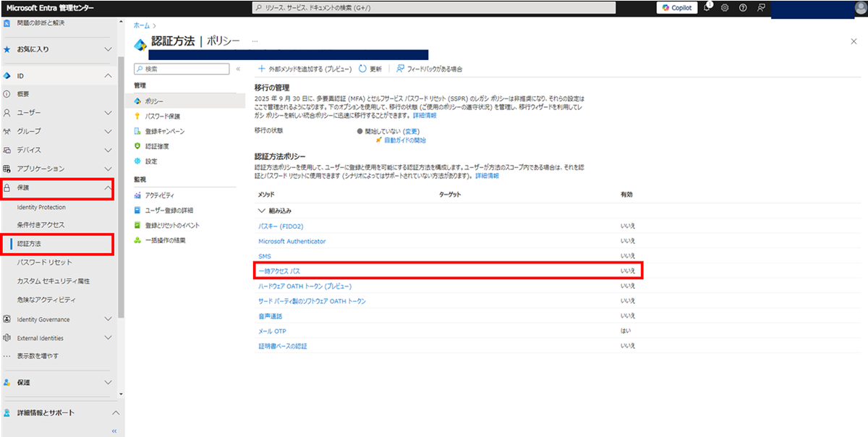
Task: Open 音声通話 method
Action: 270,316
